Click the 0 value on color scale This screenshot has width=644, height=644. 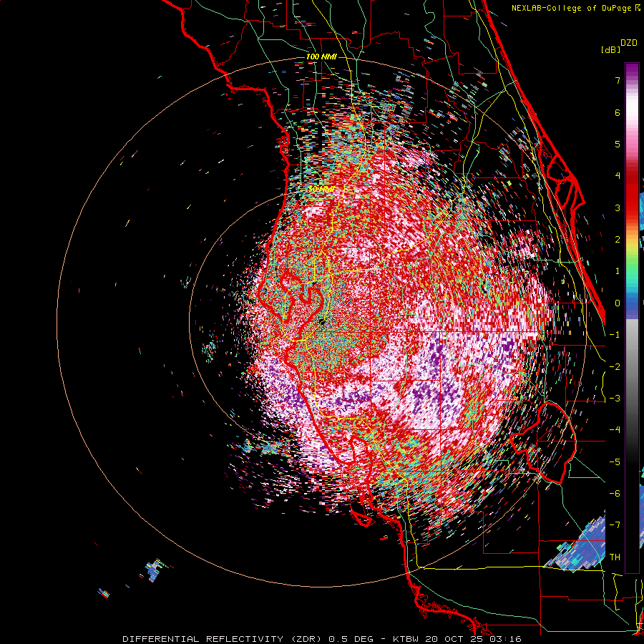tap(618, 303)
